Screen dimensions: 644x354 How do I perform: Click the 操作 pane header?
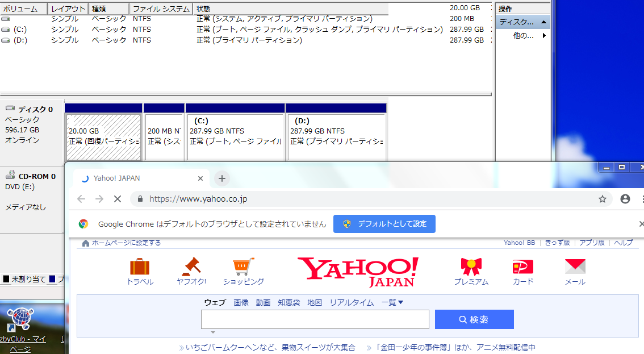point(523,9)
